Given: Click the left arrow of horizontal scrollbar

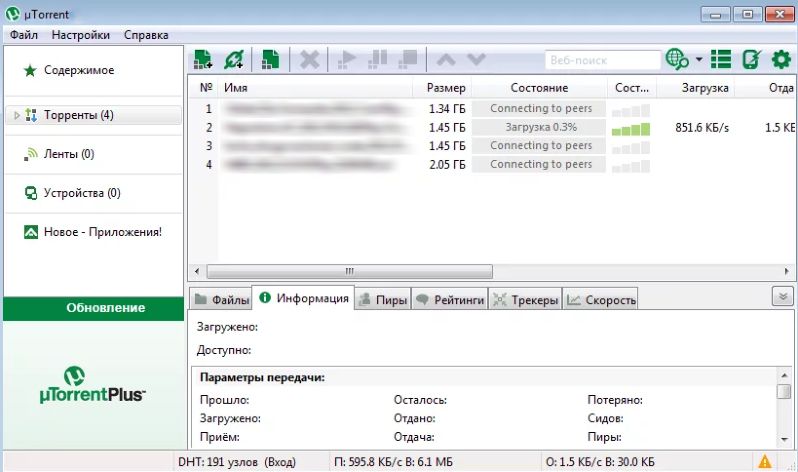Looking at the screenshot, I should tap(197, 271).
